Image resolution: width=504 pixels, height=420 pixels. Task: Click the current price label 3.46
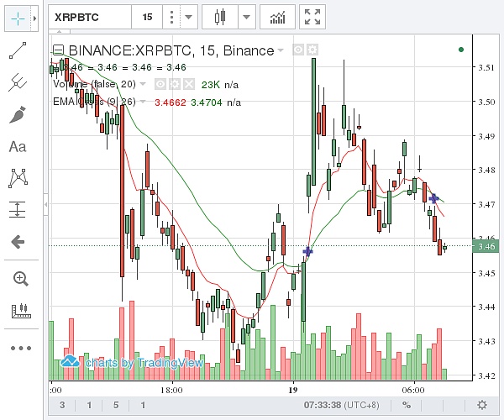[x=487, y=246]
